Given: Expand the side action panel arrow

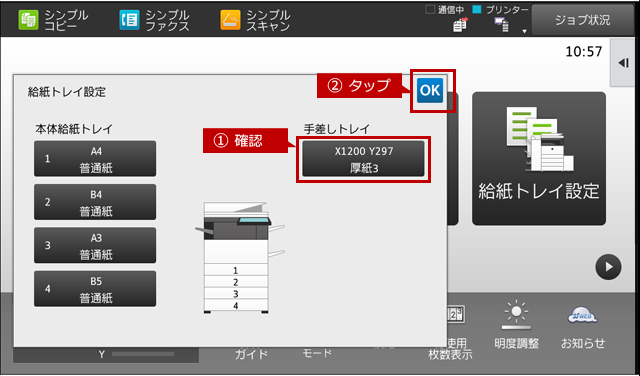Looking at the screenshot, I should click(x=623, y=63).
